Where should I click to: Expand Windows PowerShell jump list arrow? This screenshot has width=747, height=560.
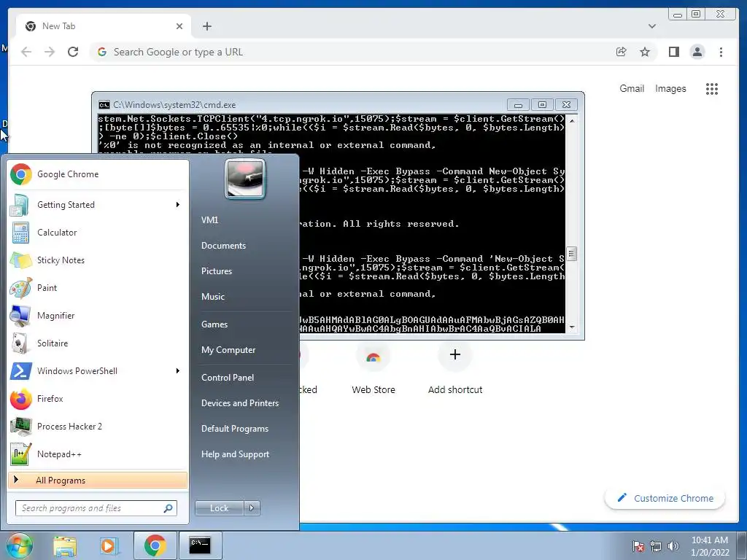(178, 371)
